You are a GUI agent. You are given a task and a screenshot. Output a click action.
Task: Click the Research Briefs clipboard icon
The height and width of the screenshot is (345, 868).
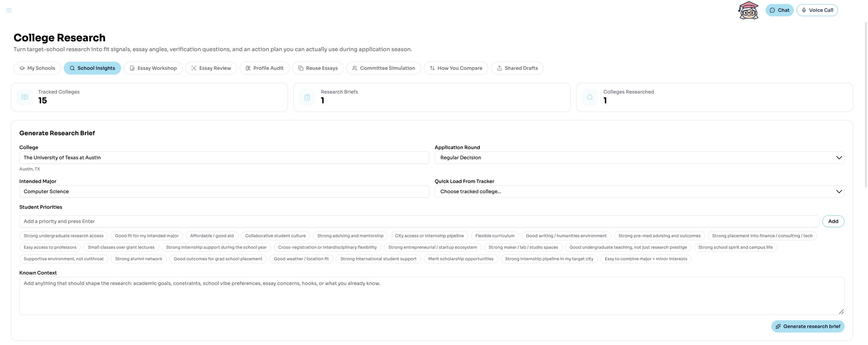pos(307,97)
